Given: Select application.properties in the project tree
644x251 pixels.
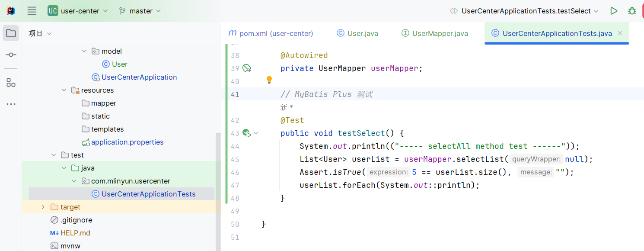Looking at the screenshot, I should click(127, 142).
